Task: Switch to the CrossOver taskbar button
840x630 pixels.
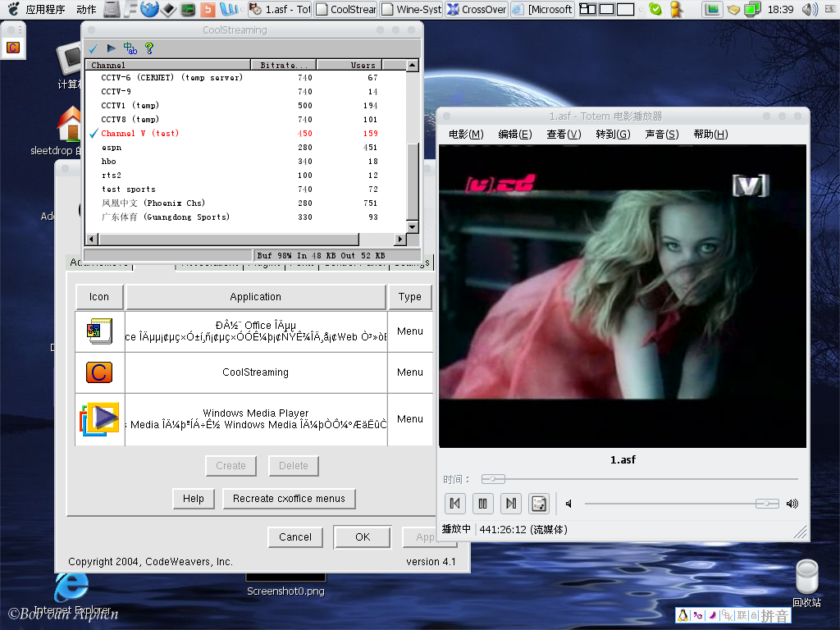Action: (x=477, y=9)
